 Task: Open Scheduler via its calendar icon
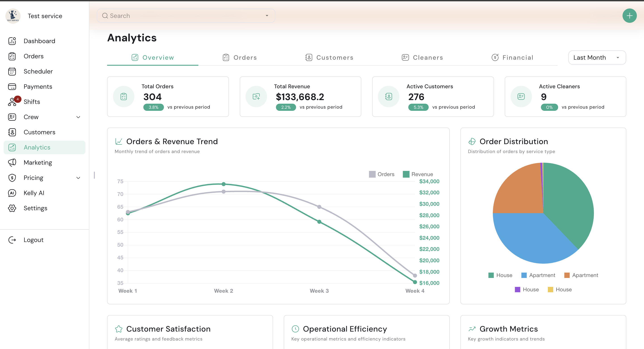click(x=12, y=71)
